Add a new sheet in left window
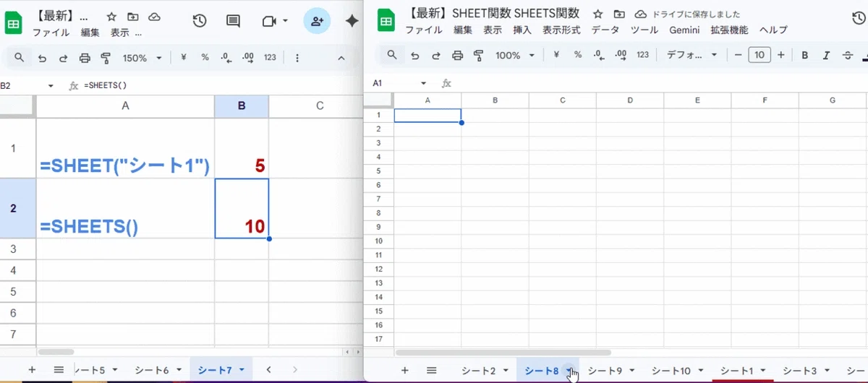This screenshot has width=868, height=383. pyautogui.click(x=32, y=369)
